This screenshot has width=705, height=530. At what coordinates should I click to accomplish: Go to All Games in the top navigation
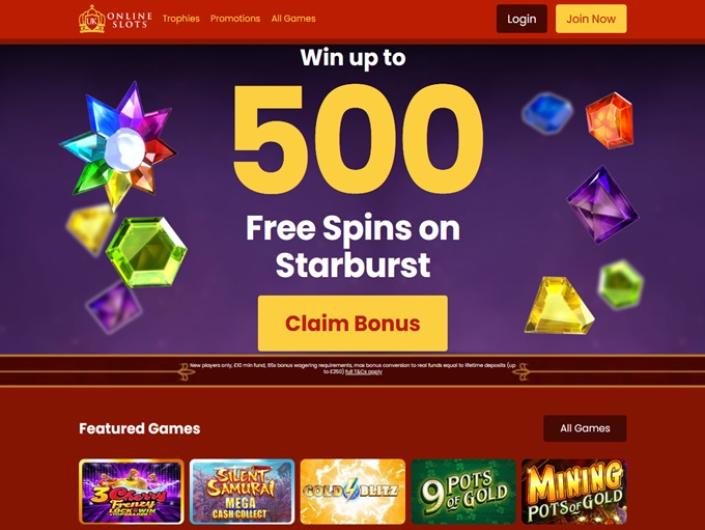click(x=293, y=19)
